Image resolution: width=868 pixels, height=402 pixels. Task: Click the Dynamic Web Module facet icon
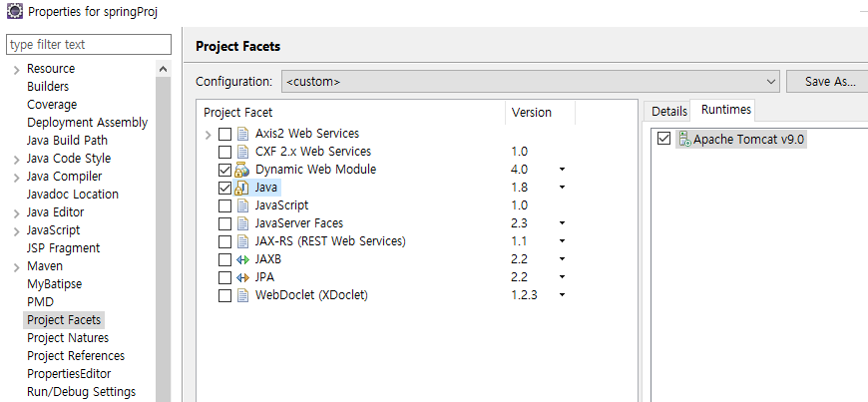tap(241, 170)
